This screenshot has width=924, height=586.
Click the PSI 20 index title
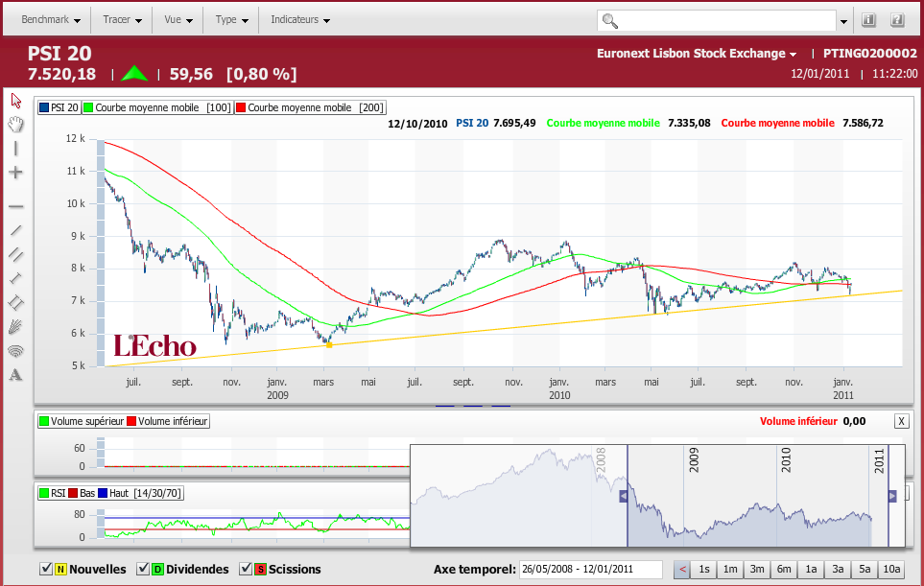pyautogui.click(x=59, y=54)
